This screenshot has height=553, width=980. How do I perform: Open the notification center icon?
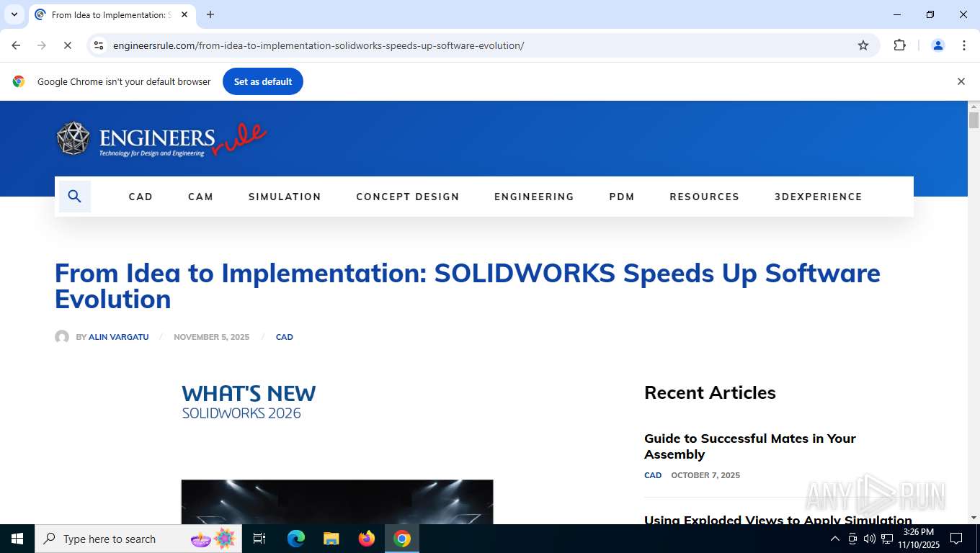pos(956,539)
